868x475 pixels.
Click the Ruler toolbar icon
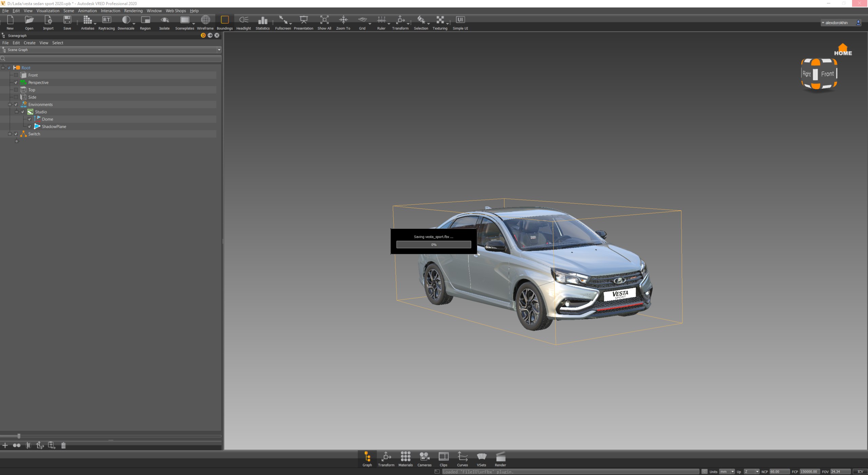point(381,20)
